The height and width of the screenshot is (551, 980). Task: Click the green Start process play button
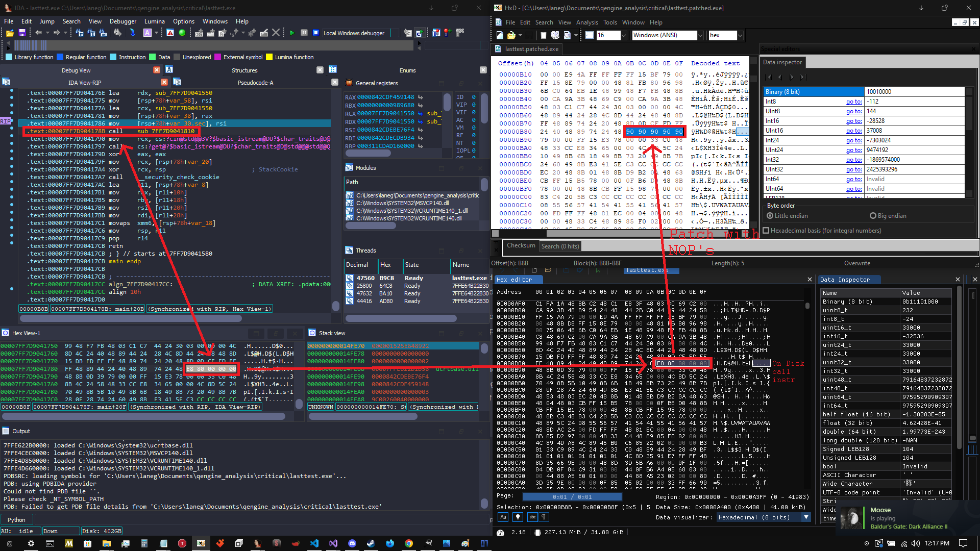(292, 33)
